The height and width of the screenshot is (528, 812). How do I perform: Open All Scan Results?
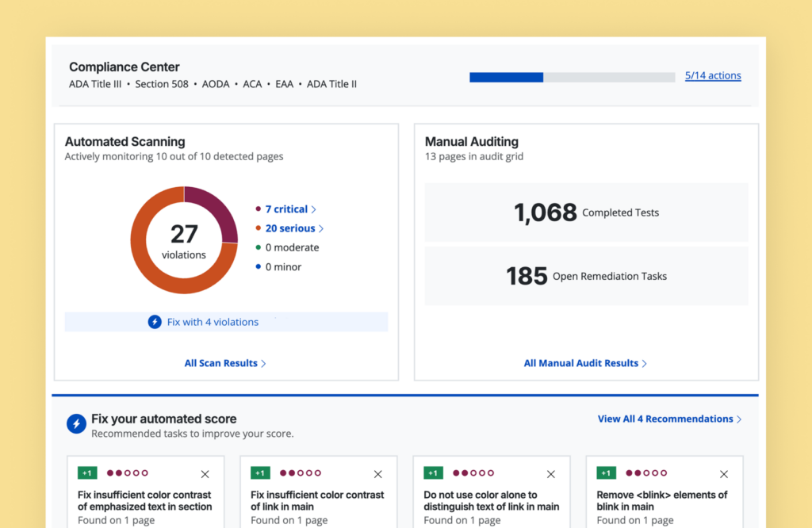point(220,363)
